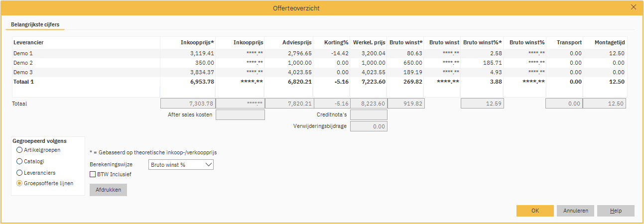Click the Creditnota's input field
The image size is (644, 224).
tap(369, 115)
